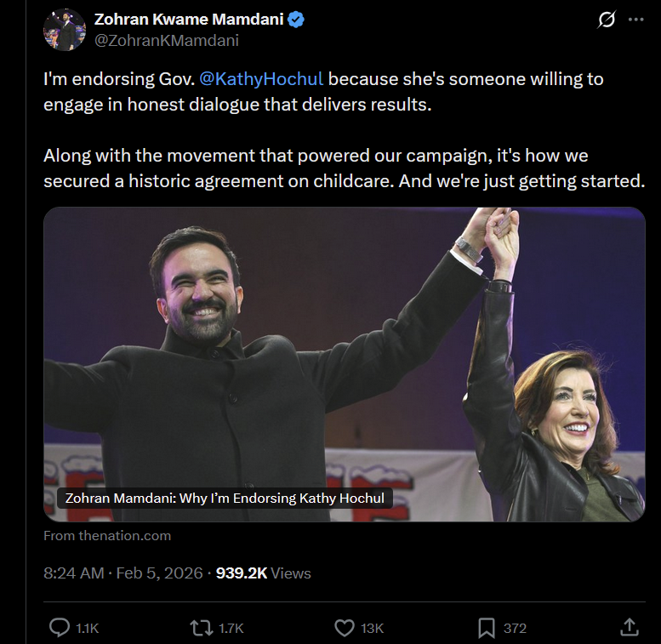
Task: Click the 1.7K reposts count
Action: point(231,629)
